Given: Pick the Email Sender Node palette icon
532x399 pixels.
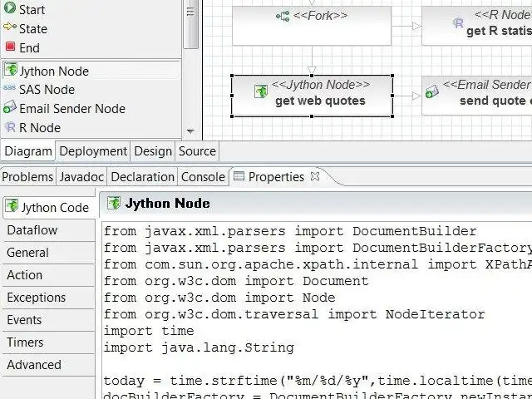Looking at the screenshot, I should click(10, 107).
